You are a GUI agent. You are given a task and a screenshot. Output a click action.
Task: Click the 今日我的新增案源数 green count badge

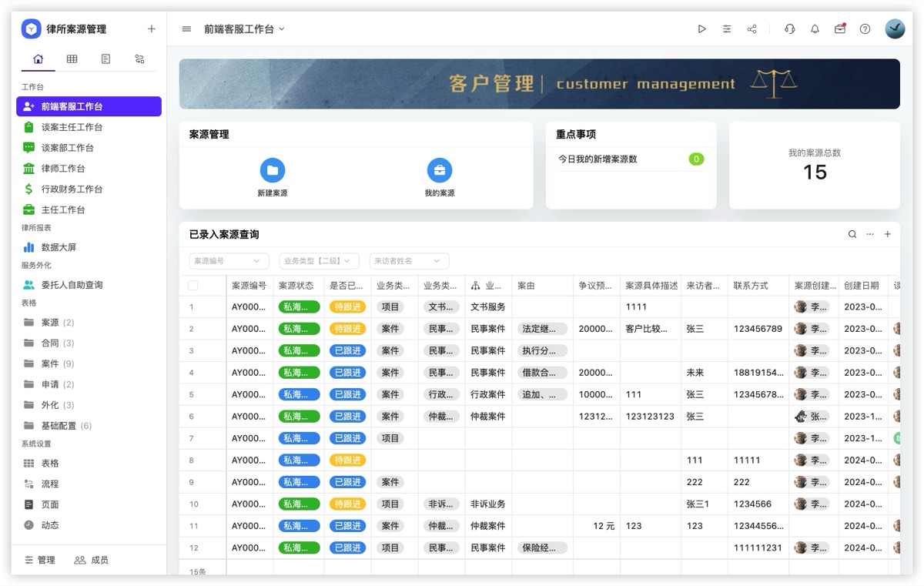coord(696,159)
